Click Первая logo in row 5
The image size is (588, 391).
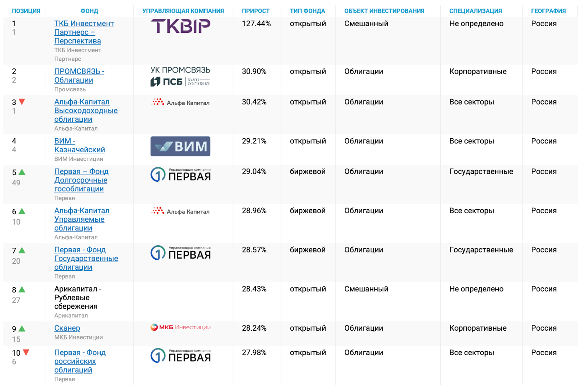(x=180, y=175)
